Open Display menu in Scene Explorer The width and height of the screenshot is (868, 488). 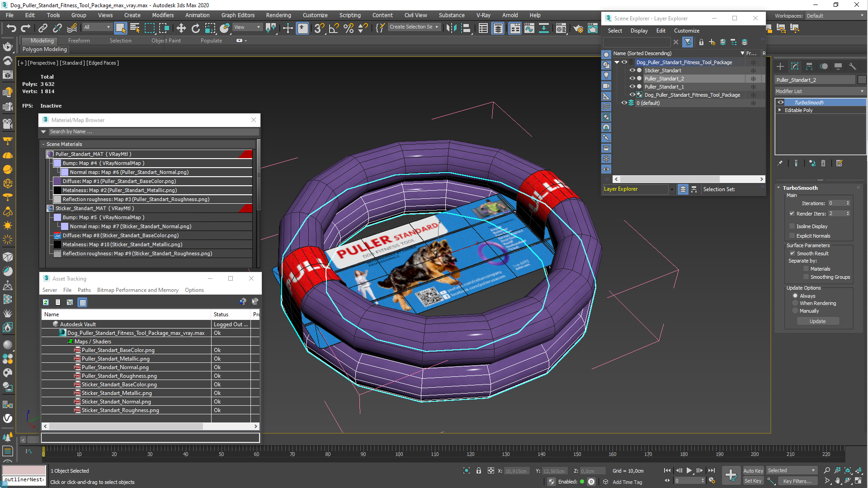tap(639, 31)
